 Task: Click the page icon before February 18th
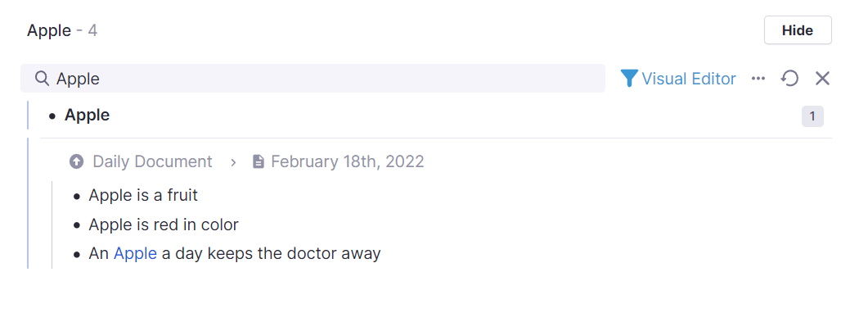258,161
